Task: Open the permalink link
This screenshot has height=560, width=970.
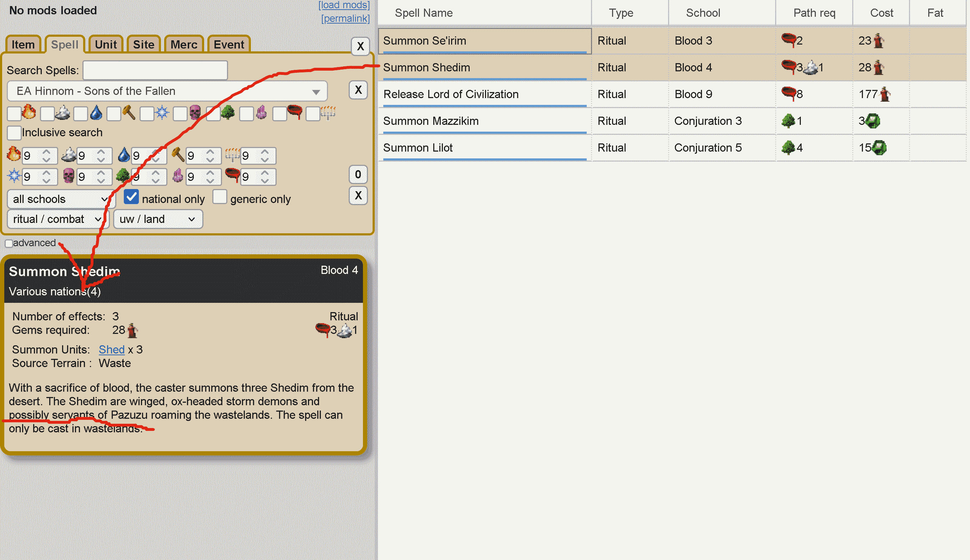Action: tap(345, 19)
